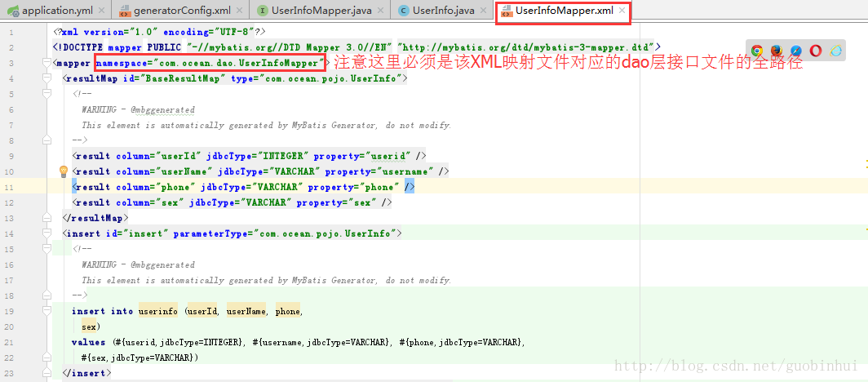Collapse the resultMap fold on line 4
The image size is (868, 382).
tap(48, 78)
